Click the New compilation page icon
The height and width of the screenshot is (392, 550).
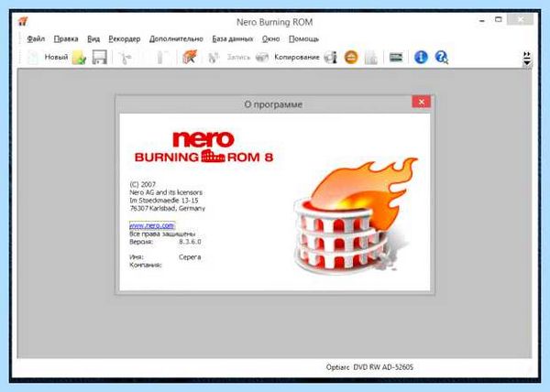(x=33, y=57)
